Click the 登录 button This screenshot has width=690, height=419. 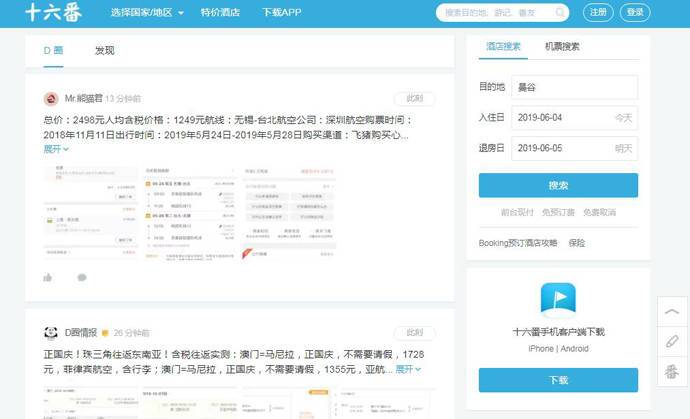pos(635,12)
